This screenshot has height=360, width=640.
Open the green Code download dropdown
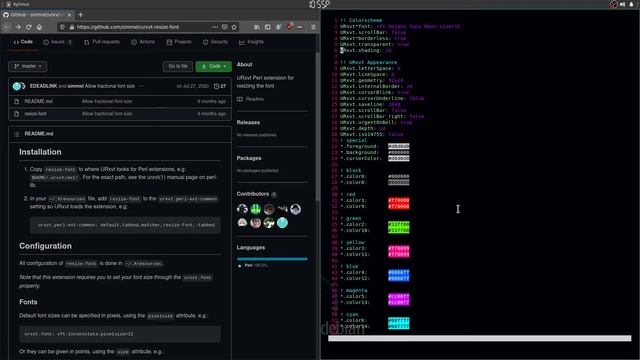pos(213,66)
